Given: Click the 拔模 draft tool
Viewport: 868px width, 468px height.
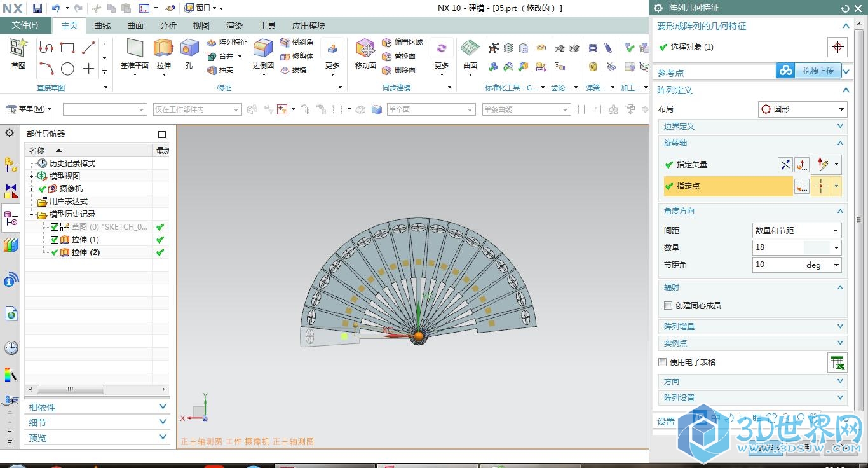Looking at the screenshot, I should [294, 70].
